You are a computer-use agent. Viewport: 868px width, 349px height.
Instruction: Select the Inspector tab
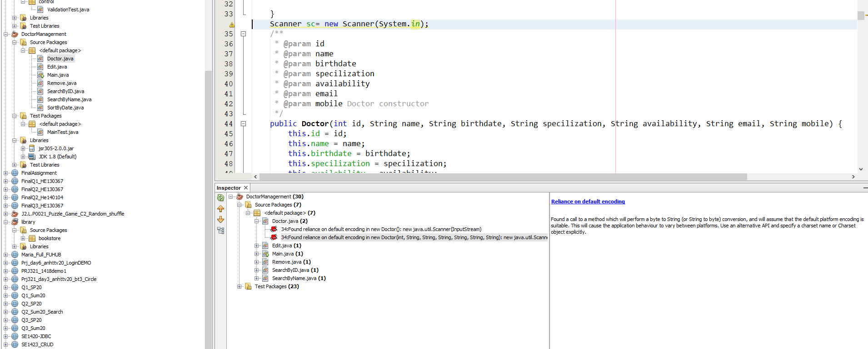click(x=229, y=188)
